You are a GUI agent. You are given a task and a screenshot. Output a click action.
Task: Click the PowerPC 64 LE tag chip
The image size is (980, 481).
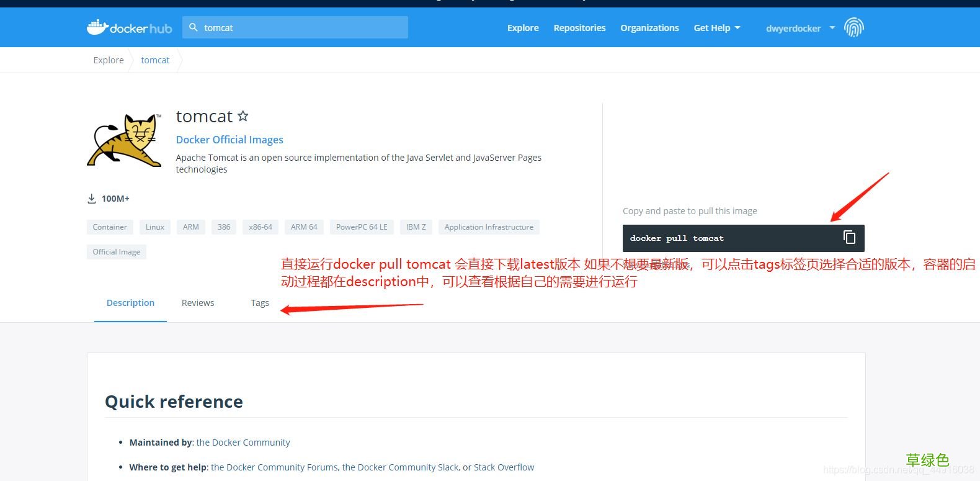pos(362,227)
